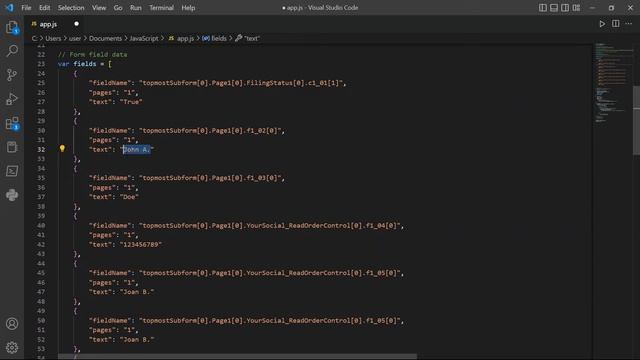
Task: Click the terminal-prompt icon in activity bar
Action: pyautogui.click(x=12, y=171)
